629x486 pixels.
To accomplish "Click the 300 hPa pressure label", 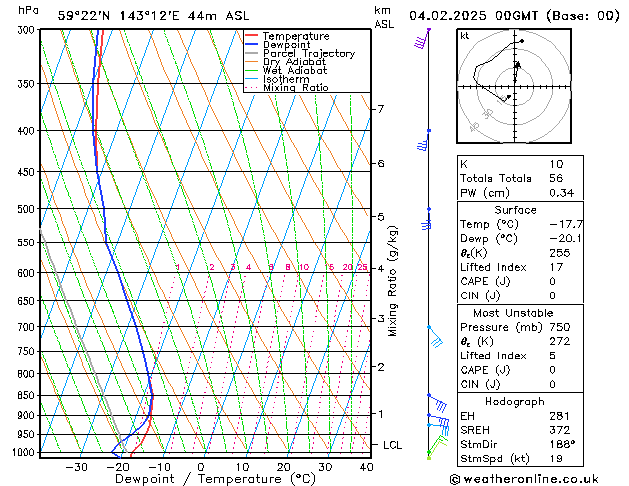I will (x=28, y=30).
